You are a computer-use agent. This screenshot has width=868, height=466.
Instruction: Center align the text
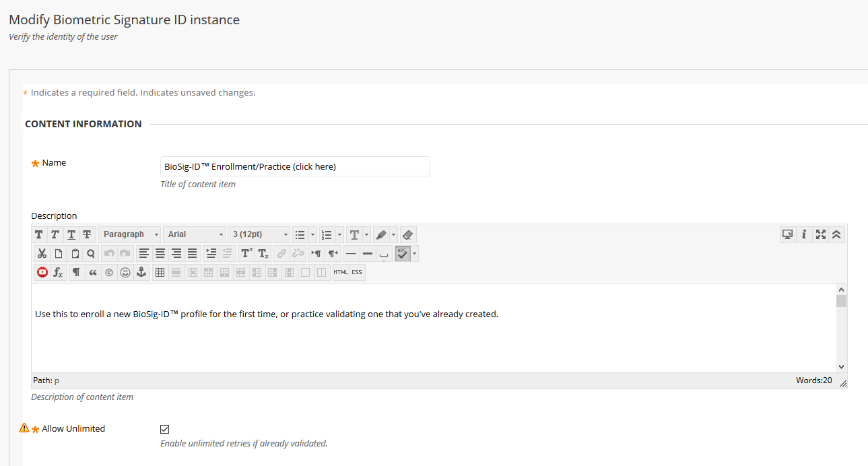[x=160, y=254]
